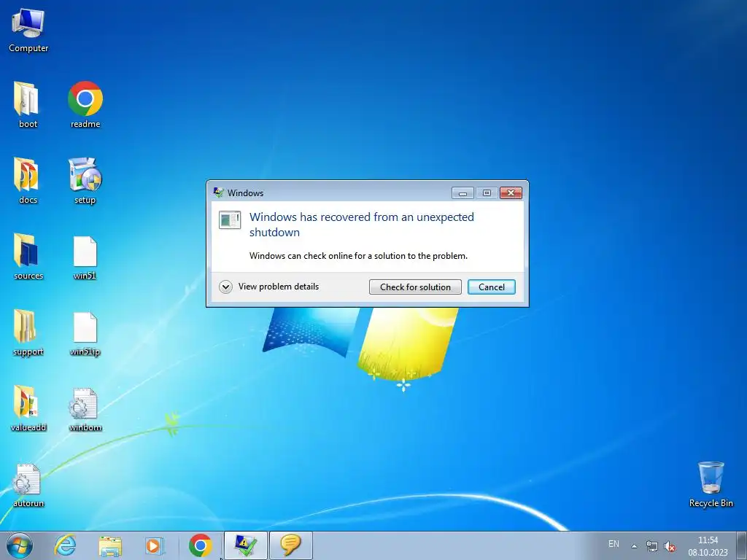Screen dimensions: 747x560
Task: Open the yellow speech bubble taskbar item
Action: pos(291,545)
